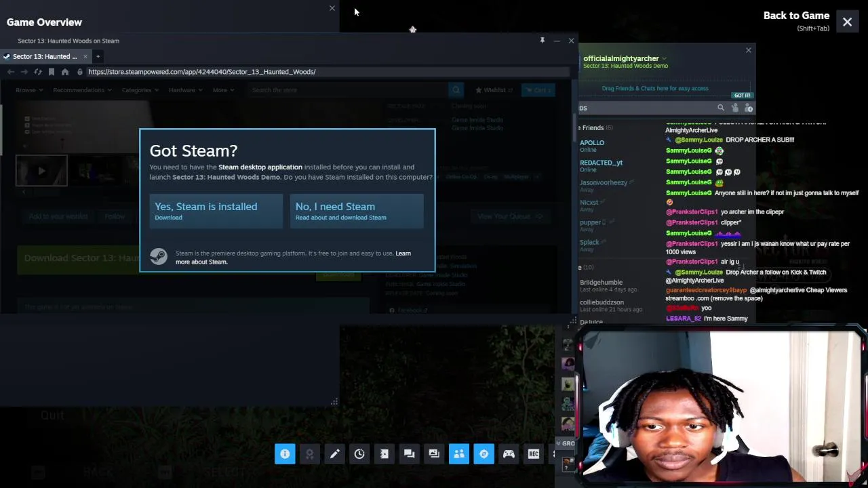Viewport: 868px width, 488px height.
Task: Open the Discussions chat bubbles icon
Action: (410, 453)
